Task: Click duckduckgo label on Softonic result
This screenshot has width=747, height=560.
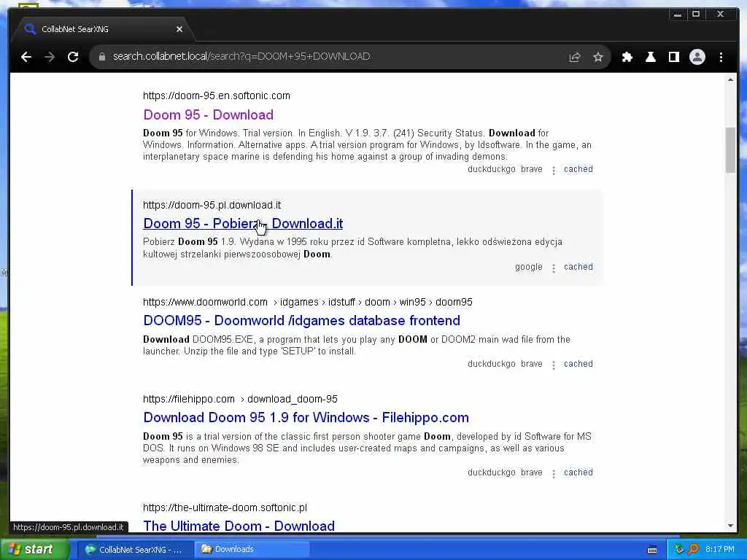Action: (x=491, y=169)
